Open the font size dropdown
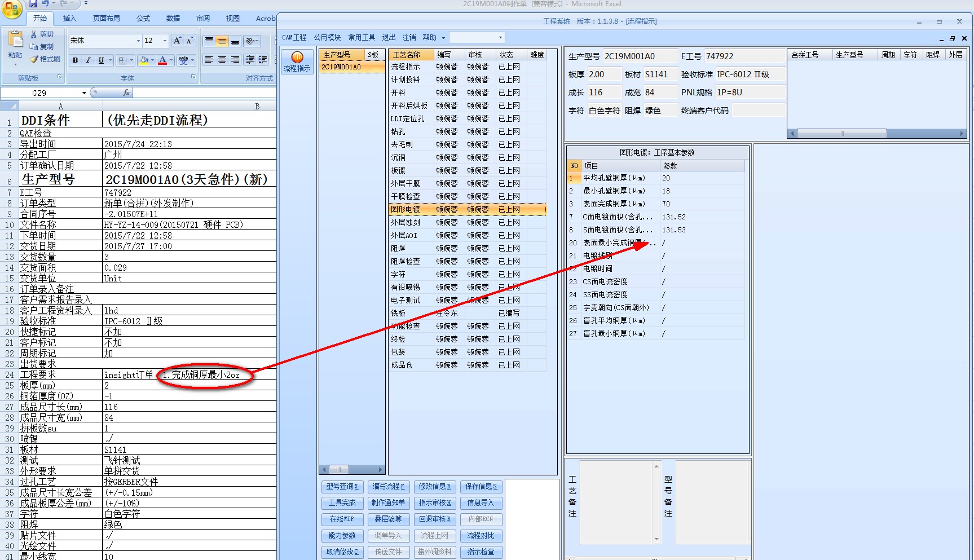Screen dimensions: 974x560 point(165,41)
